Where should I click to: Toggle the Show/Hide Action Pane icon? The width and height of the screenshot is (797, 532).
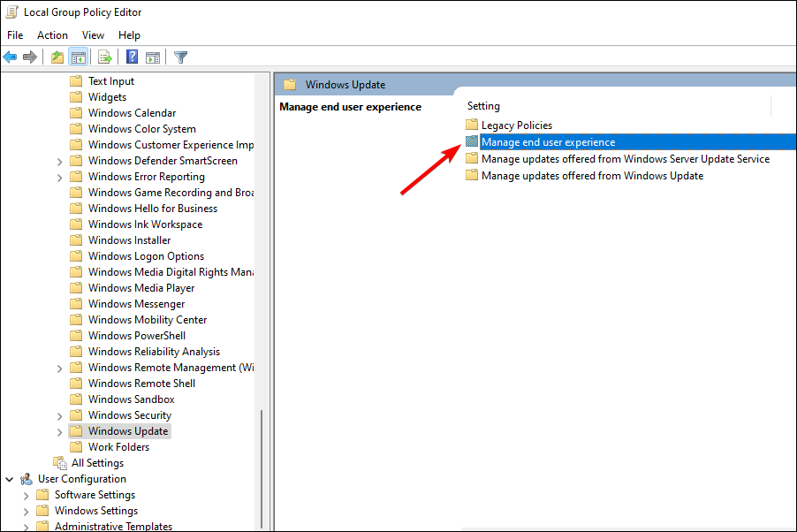tap(153, 57)
